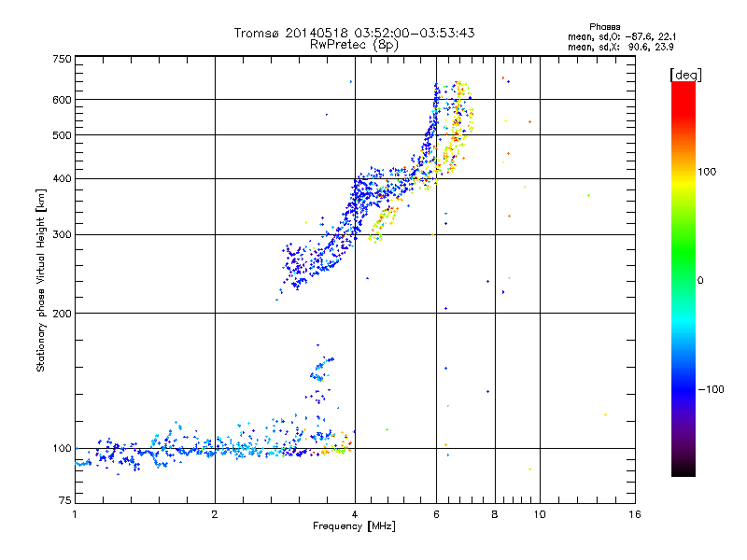
Task: Click the y-axis tick label '600'
Action: coord(62,100)
